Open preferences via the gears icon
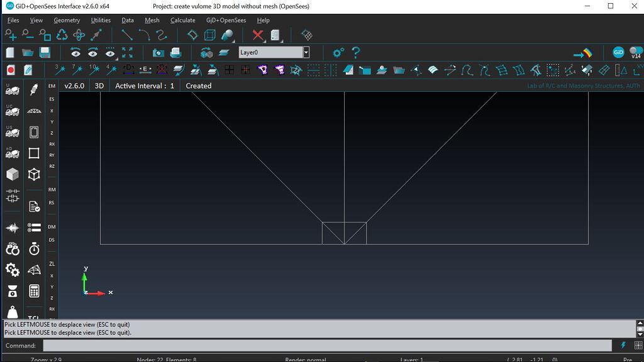The image size is (644, 362). [x=338, y=53]
